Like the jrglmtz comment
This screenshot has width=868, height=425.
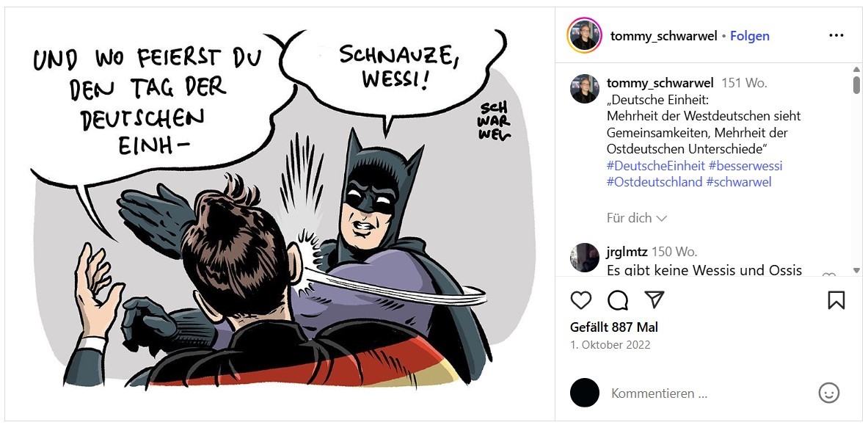pos(828,277)
